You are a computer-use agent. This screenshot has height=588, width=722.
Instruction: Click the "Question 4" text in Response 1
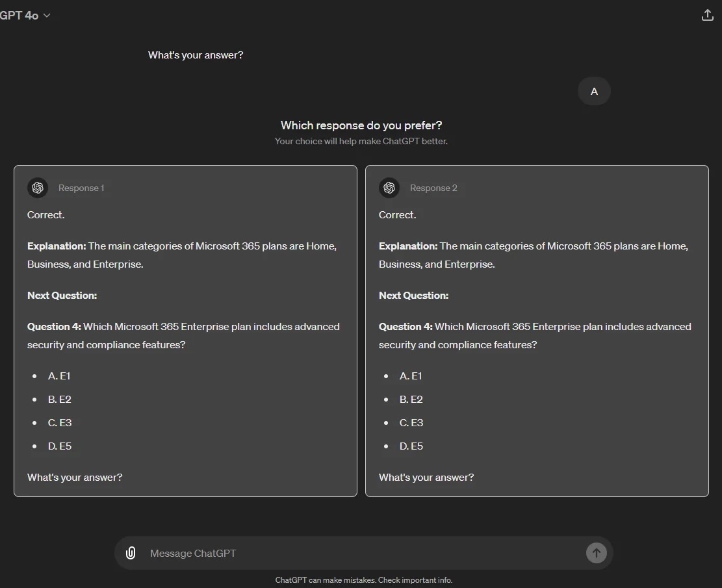(x=54, y=327)
